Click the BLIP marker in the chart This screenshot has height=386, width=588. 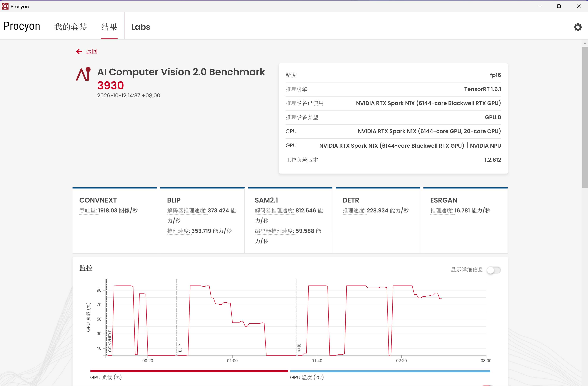point(180,348)
